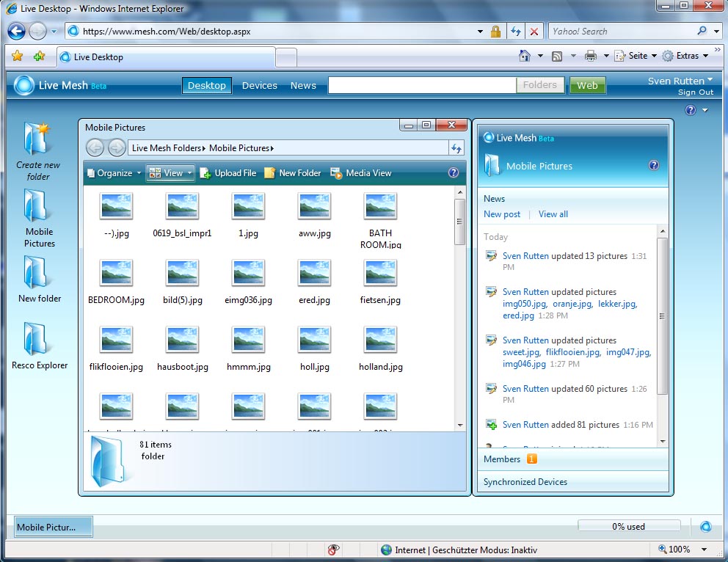
Task: Click the New post link
Action: coord(502,214)
